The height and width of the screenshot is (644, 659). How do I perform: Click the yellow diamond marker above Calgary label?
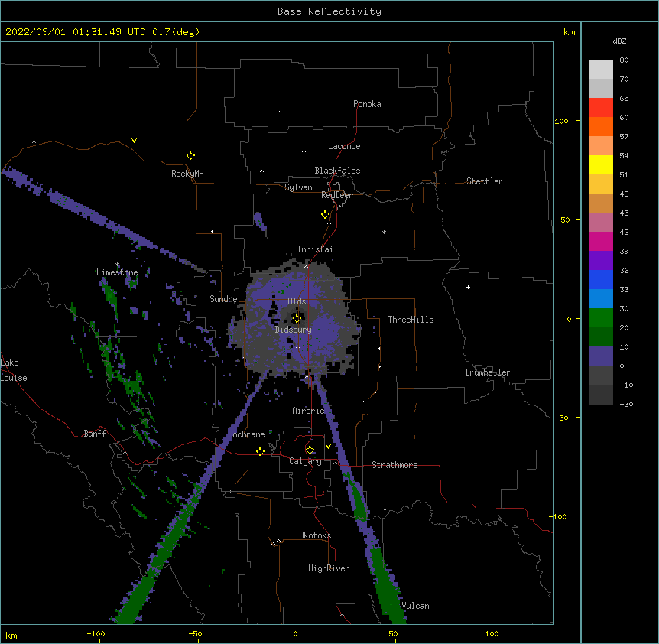pos(310,450)
